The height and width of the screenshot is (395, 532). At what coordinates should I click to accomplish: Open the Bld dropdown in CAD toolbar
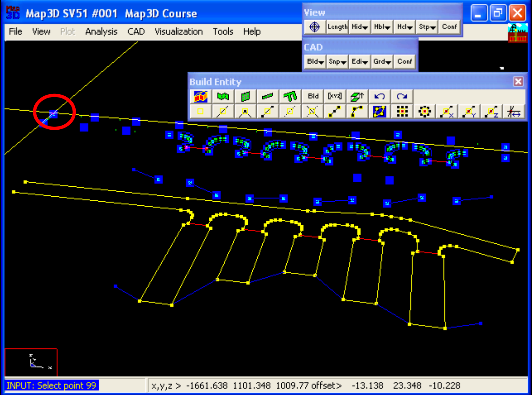pos(315,62)
